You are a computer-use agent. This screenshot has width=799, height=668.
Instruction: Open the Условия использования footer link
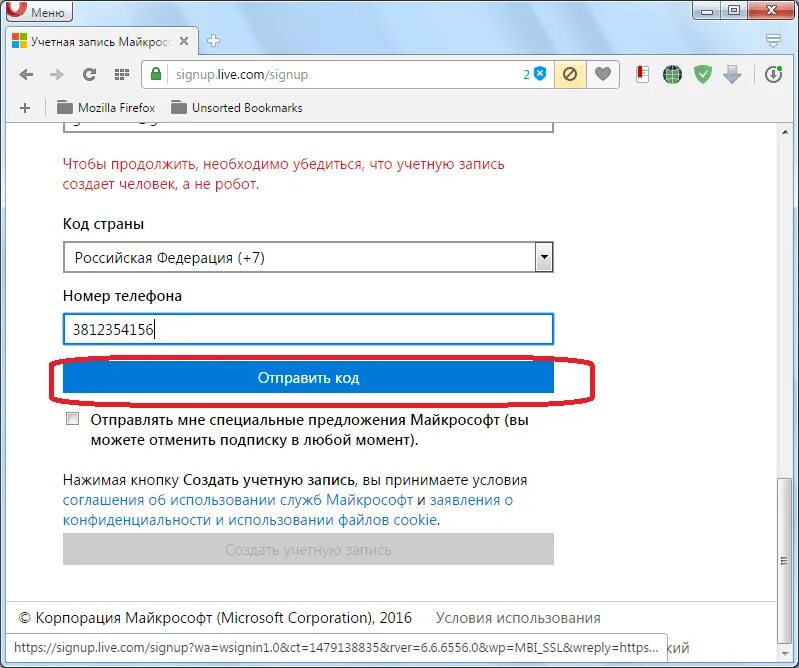(x=518, y=618)
